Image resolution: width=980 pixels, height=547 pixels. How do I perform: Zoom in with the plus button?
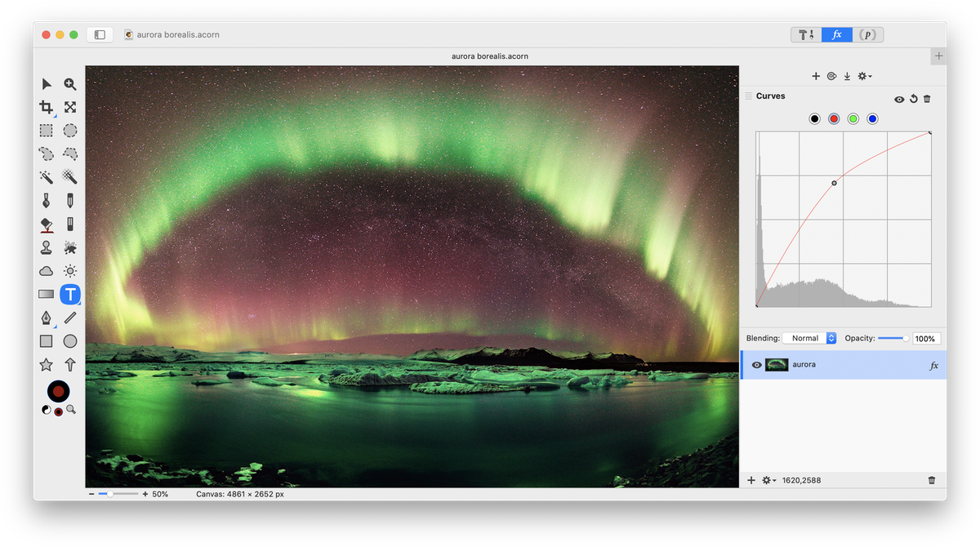coord(145,494)
